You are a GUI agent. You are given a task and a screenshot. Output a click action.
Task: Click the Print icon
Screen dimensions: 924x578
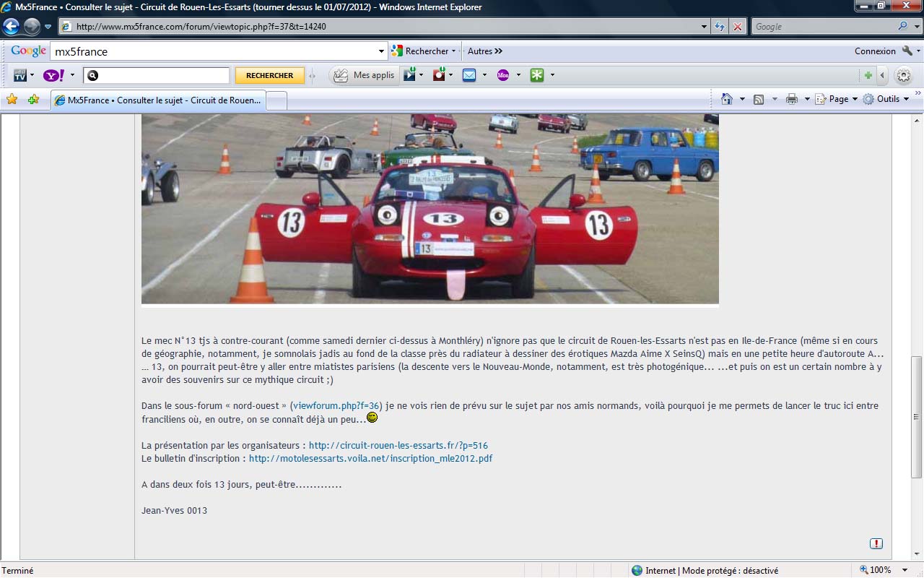[792, 99]
